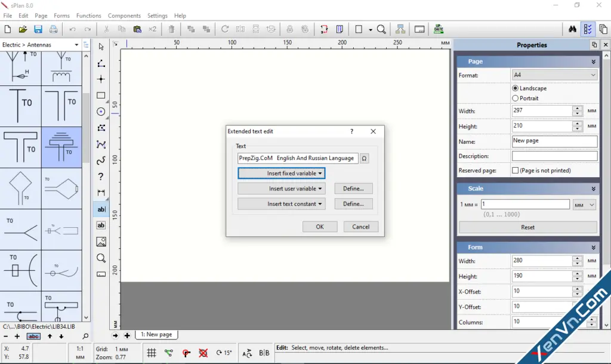
Task: Click the Reset scale button
Action: click(527, 227)
